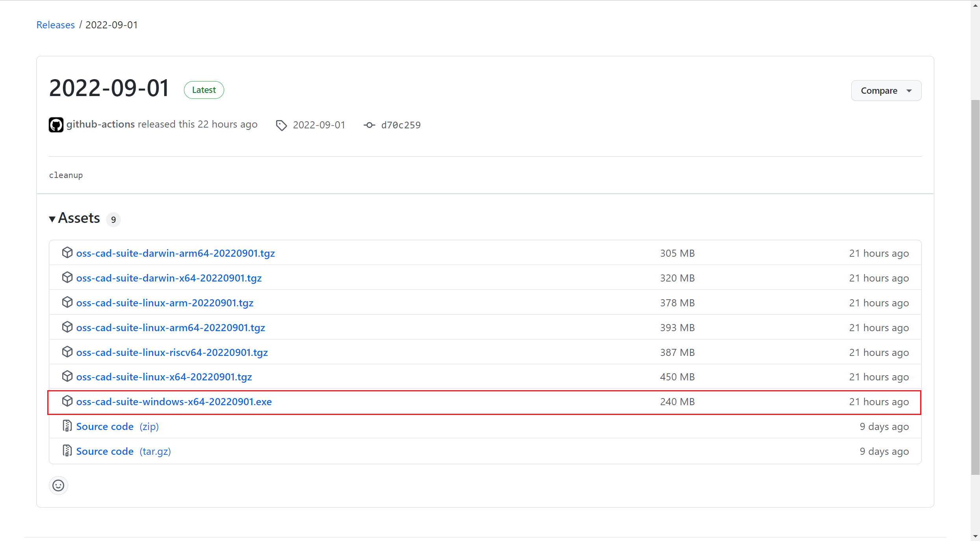The height and width of the screenshot is (541, 980).
Task: Open commit d70c259
Action: point(401,125)
